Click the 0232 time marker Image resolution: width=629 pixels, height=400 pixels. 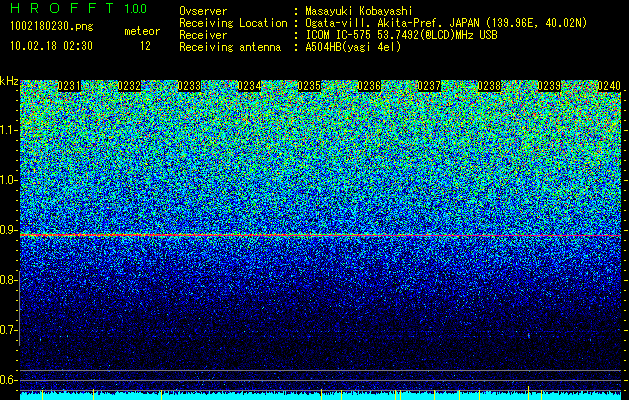[x=129, y=86]
